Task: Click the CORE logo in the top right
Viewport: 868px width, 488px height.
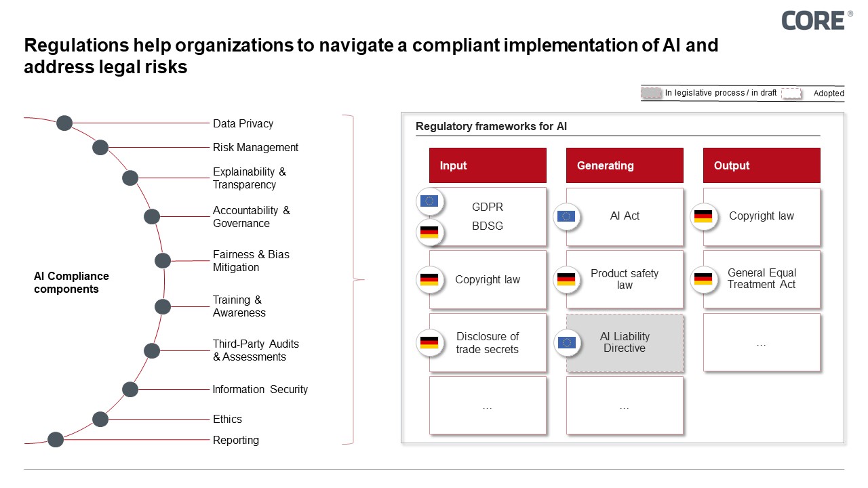Action: click(x=814, y=20)
